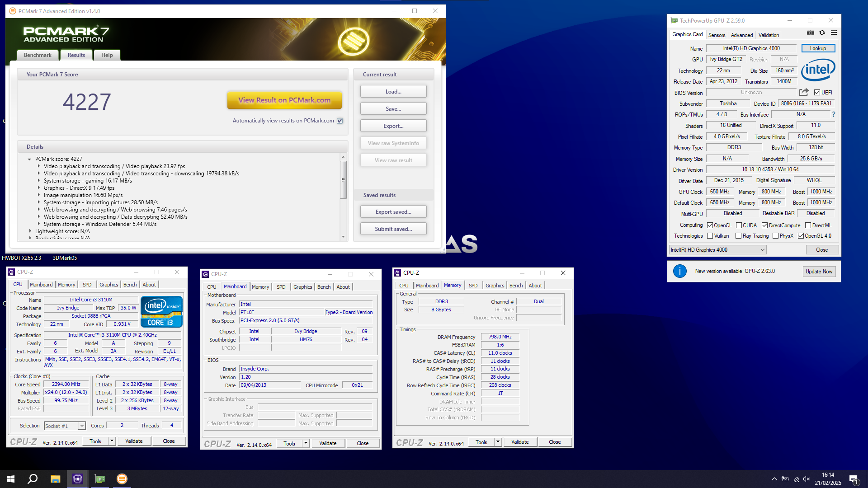Open the GPU-Z Advanced tab
Viewport: 868px width, 488px height.
point(742,35)
